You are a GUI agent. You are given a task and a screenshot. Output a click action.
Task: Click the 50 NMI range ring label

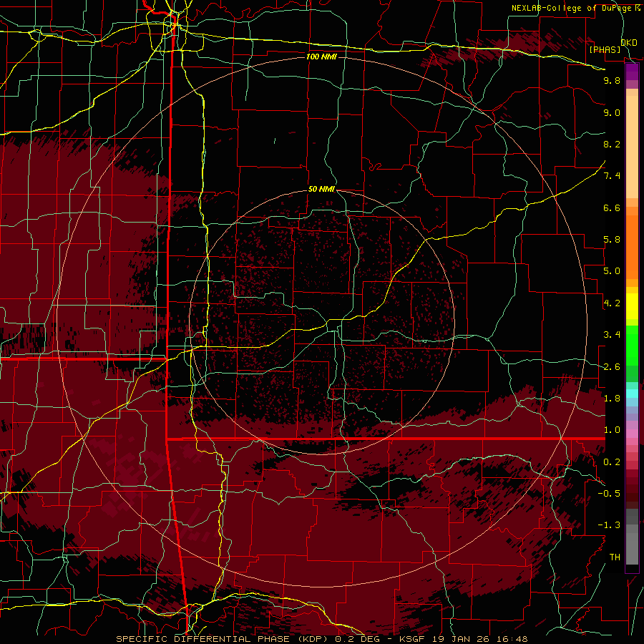321,190
